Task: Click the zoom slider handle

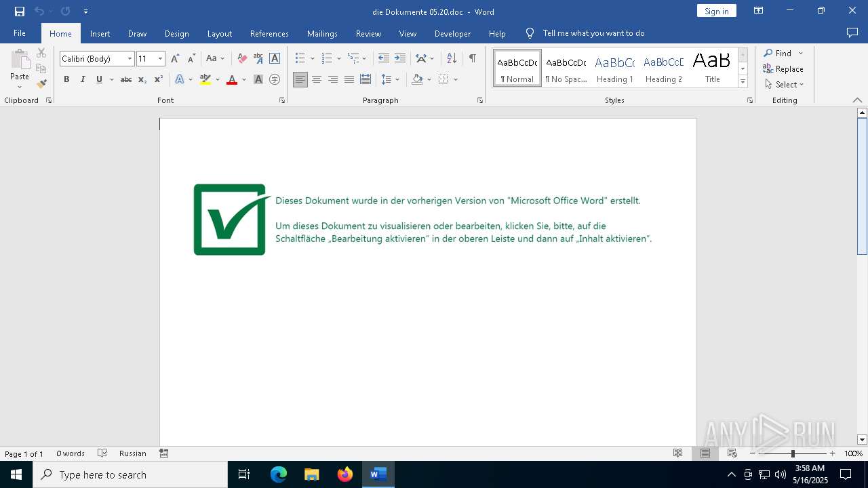Action: click(793, 453)
